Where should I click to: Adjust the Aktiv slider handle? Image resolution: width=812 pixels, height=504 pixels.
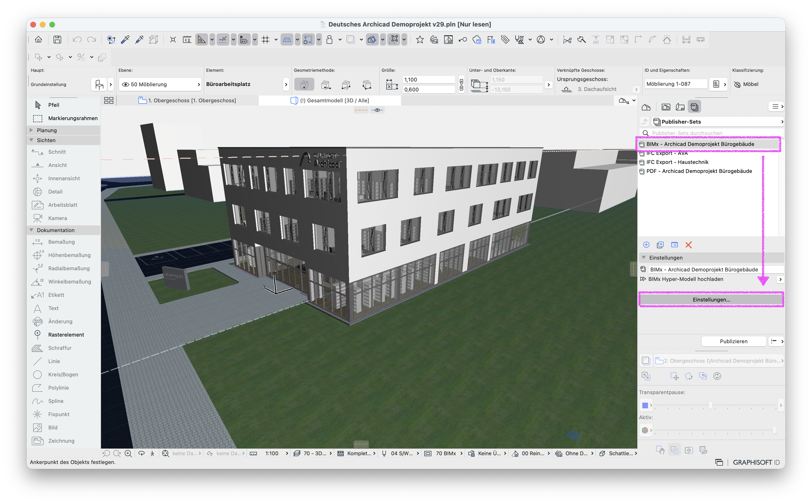tap(774, 430)
